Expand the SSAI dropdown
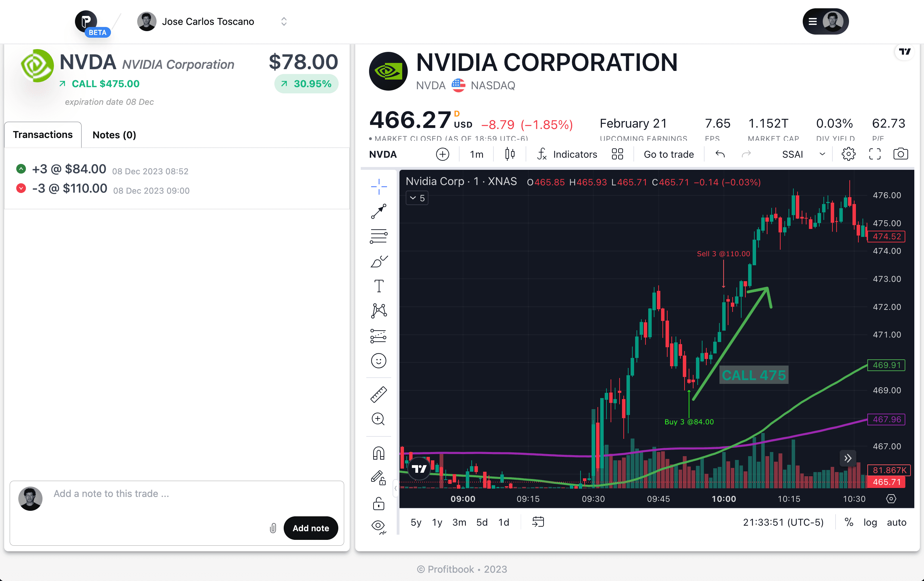Viewport: 924px width, 581px height. tap(822, 154)
